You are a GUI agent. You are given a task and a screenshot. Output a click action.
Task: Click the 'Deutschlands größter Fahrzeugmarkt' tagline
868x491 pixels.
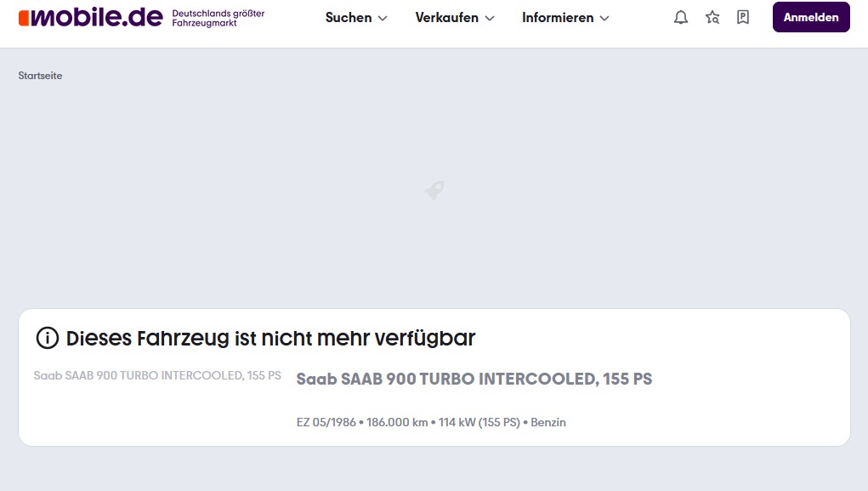218,18
